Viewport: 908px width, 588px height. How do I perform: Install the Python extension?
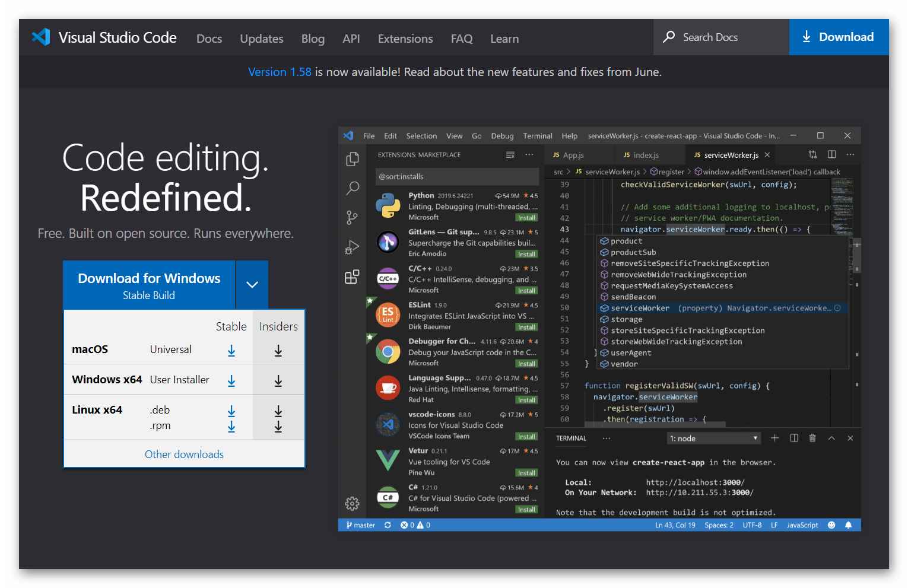(x=526, y=218)
